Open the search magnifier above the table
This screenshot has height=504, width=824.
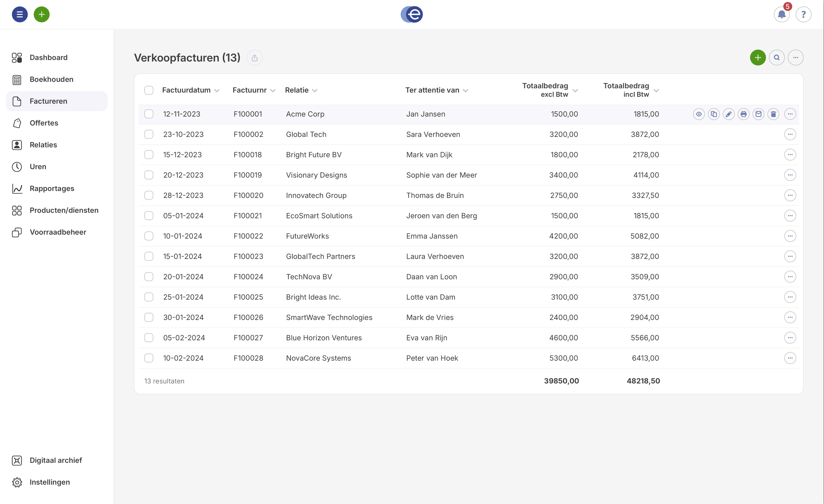[777, 58]
